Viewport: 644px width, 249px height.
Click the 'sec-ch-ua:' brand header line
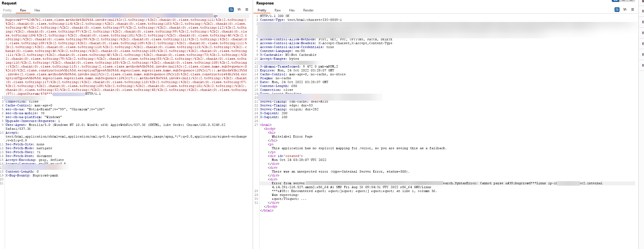click(x=55, y=109)
